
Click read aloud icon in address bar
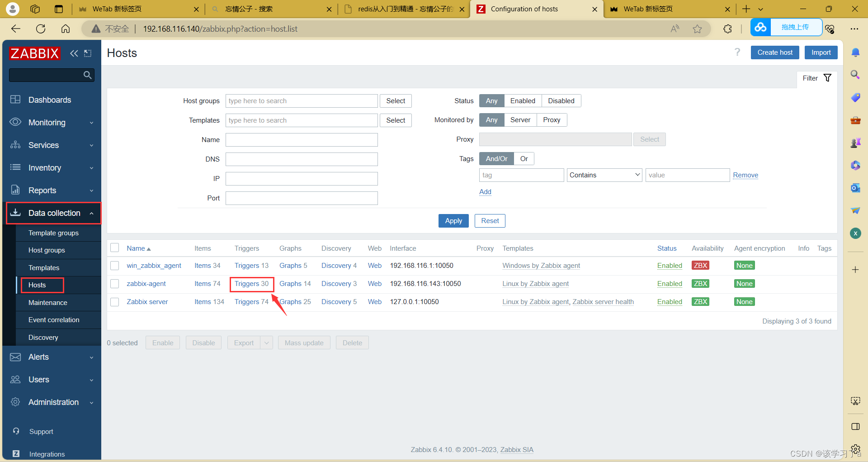tap(675, 29)
